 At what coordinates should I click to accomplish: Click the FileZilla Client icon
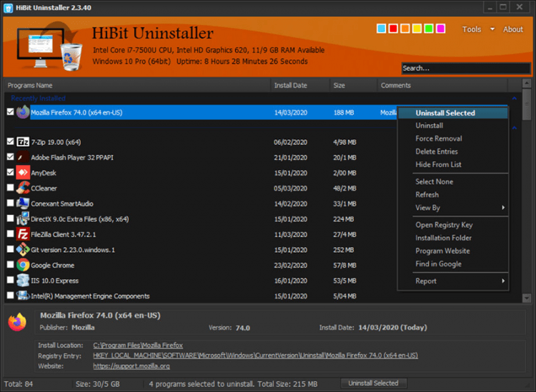pyautogui.click(x=23, y=234)
